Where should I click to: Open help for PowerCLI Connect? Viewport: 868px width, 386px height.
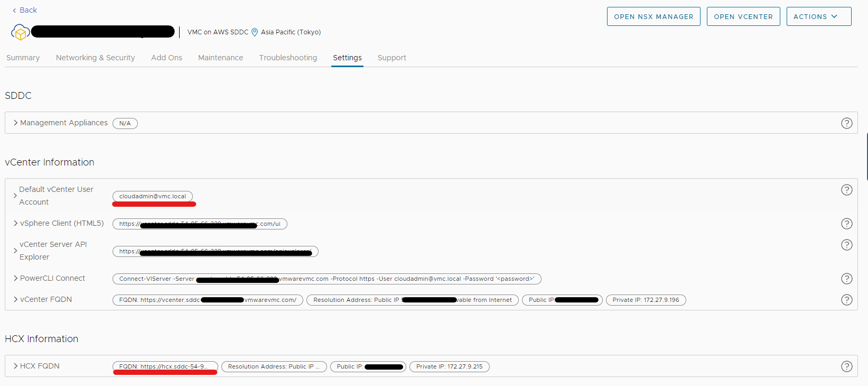[x=846, y=279]
